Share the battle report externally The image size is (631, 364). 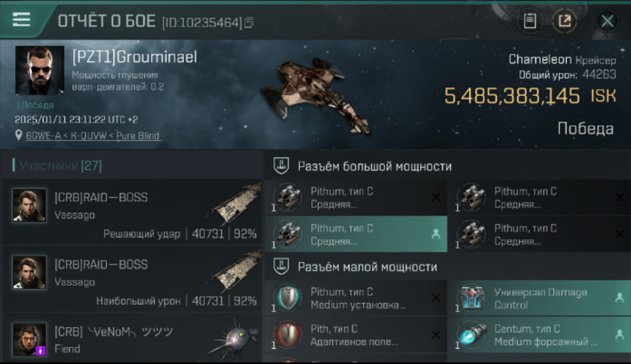565,21
